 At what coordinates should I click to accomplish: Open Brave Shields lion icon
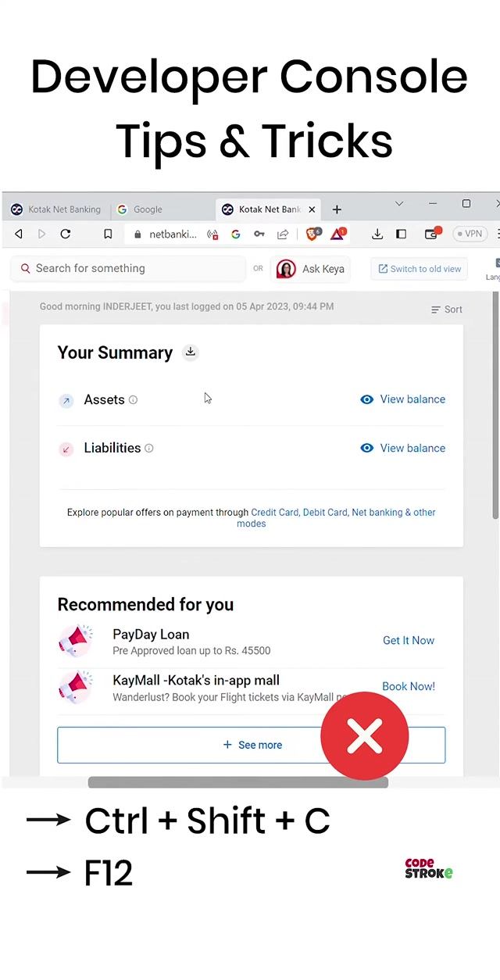(312, 234)
